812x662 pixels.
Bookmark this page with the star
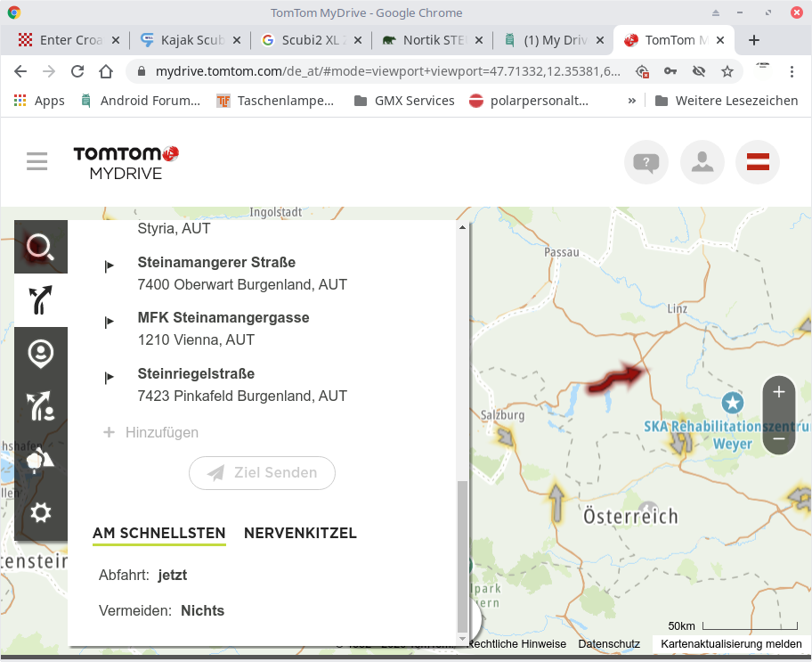pyautogui.click(x=727, y=71)
